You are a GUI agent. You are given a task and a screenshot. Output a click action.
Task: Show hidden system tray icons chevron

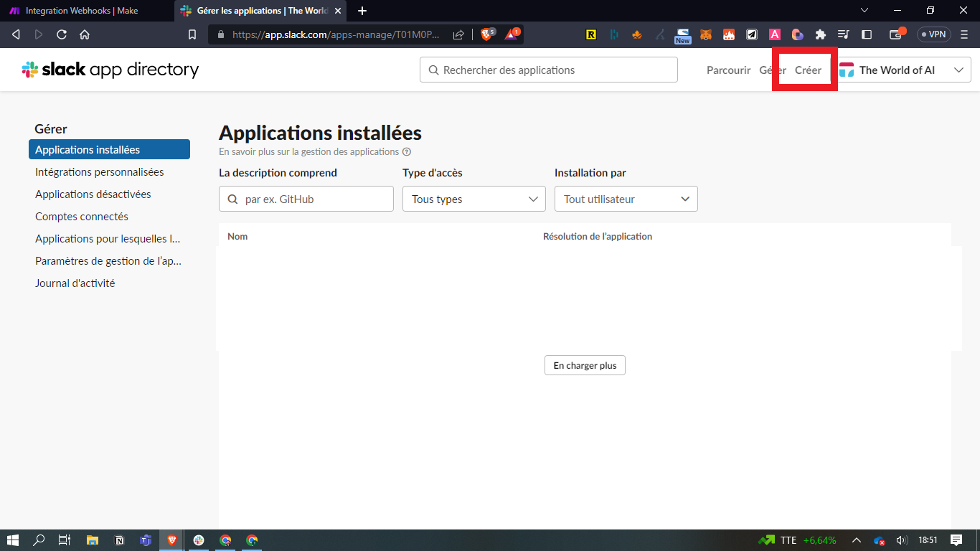(x=857, y=540)
